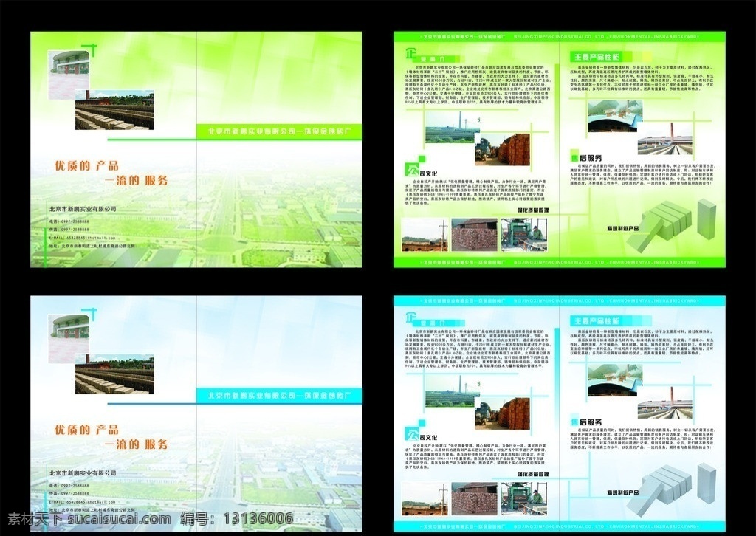Image resolution: width=756 pixels, height=536 pixels.
Task: Click the 企业简介 body paragraph on the green inner spread
Action: coord(478,85)
